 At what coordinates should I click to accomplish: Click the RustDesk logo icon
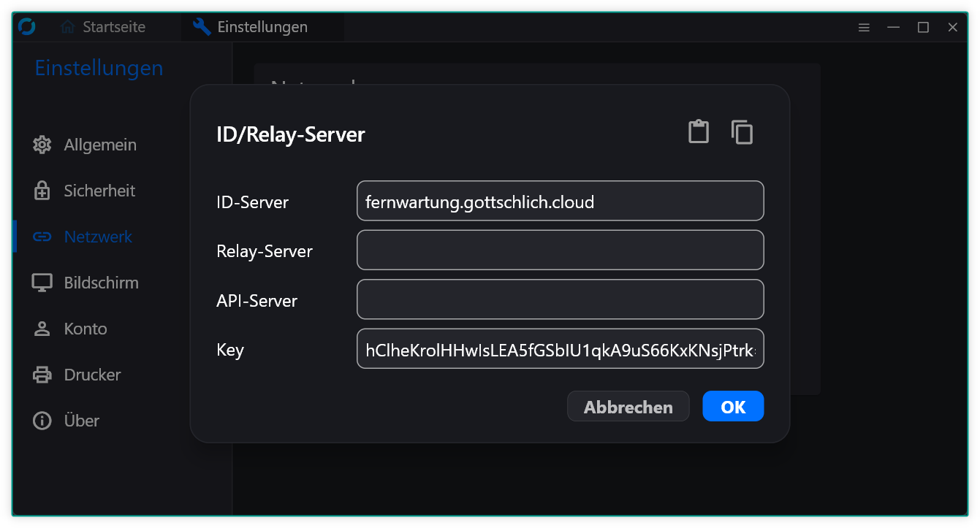click(x=27, y=27)
